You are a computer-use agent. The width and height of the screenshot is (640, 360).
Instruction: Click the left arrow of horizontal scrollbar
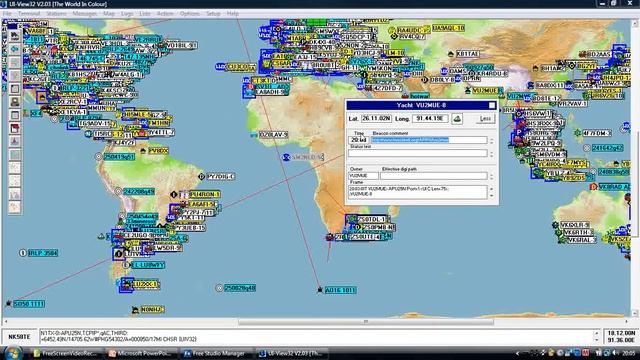6,322
